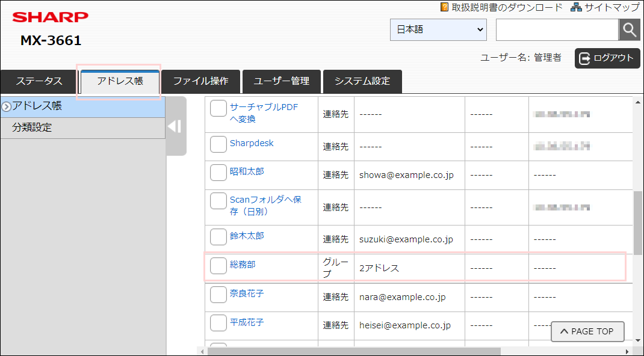Select the アドレス帳 tab
Image resolution: width=644 pixels, height=356 pixels.
pyautogui.click(x=120, y=81)
